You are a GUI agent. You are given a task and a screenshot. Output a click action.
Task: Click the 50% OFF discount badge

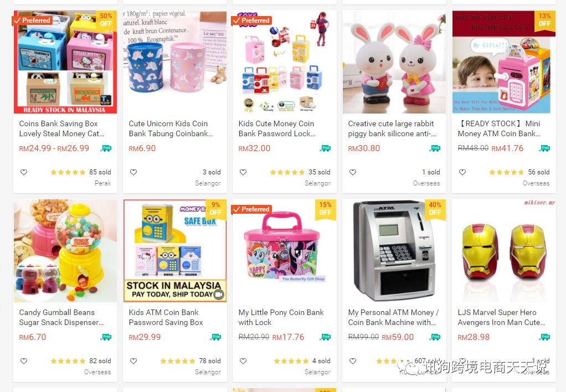coord(106,20)
